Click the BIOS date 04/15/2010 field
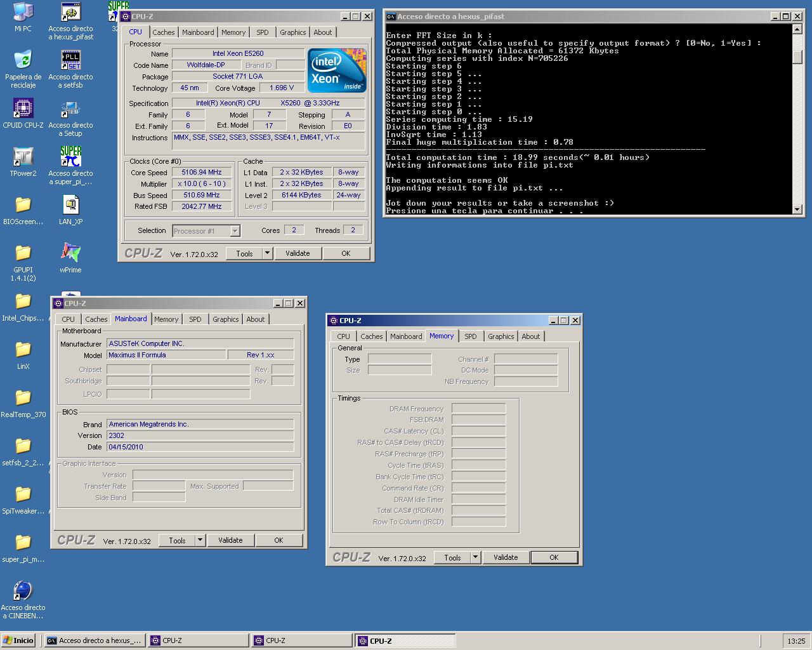The height and width of the screenshot is (650, 812). pos(200,447)
